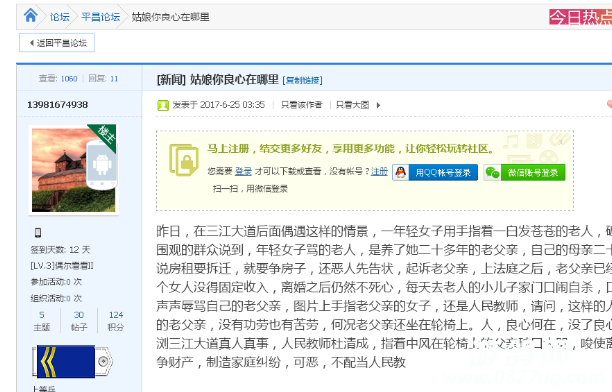Click 返回平昌论坛 back button
This screenshot has width=612, height=392.
[57, 43]
